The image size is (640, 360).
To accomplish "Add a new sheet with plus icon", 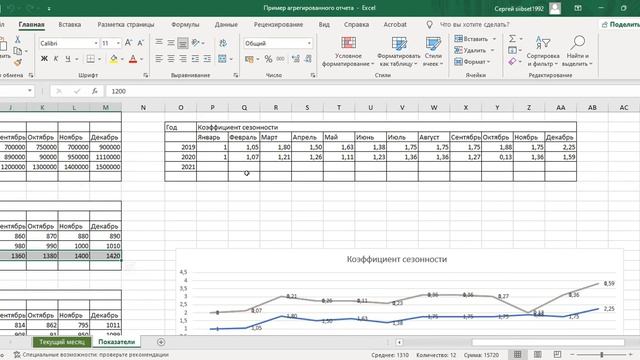I will click(161, 342).
